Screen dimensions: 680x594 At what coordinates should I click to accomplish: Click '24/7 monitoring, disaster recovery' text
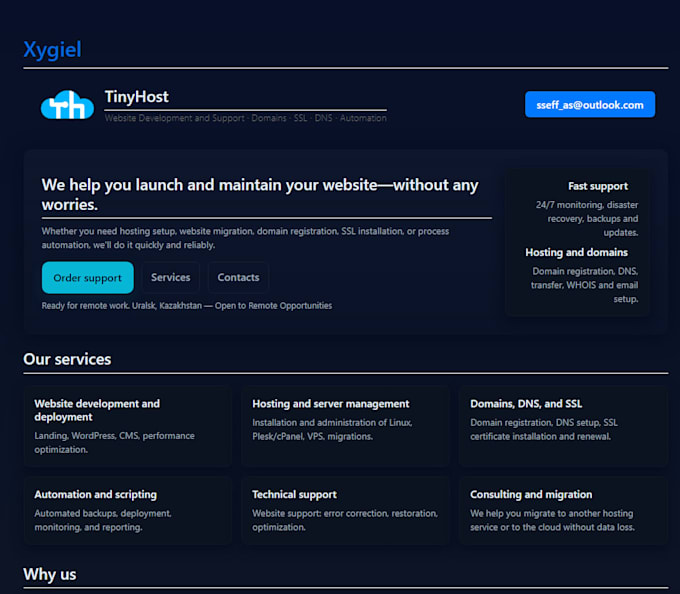(587, 219)
